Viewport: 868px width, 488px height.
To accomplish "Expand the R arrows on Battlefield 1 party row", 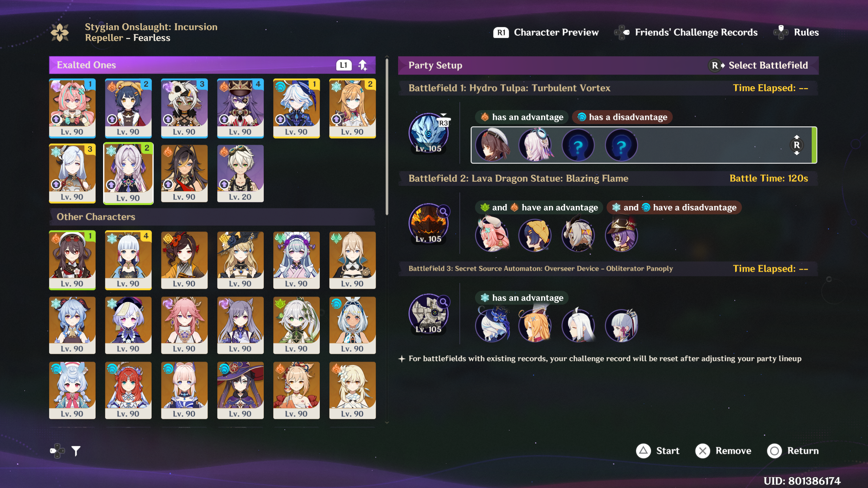I will (797, 145).
